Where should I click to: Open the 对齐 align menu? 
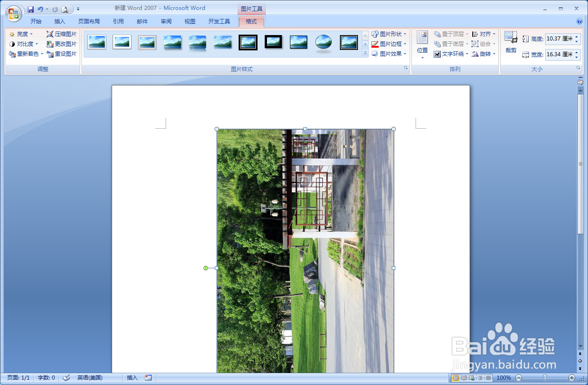(484, 34)
